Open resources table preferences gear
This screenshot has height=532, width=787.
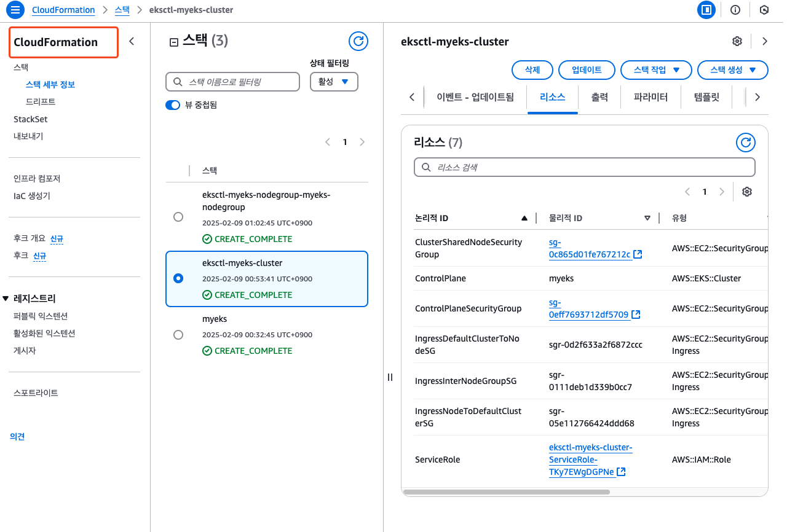click(x=747, y=192)
